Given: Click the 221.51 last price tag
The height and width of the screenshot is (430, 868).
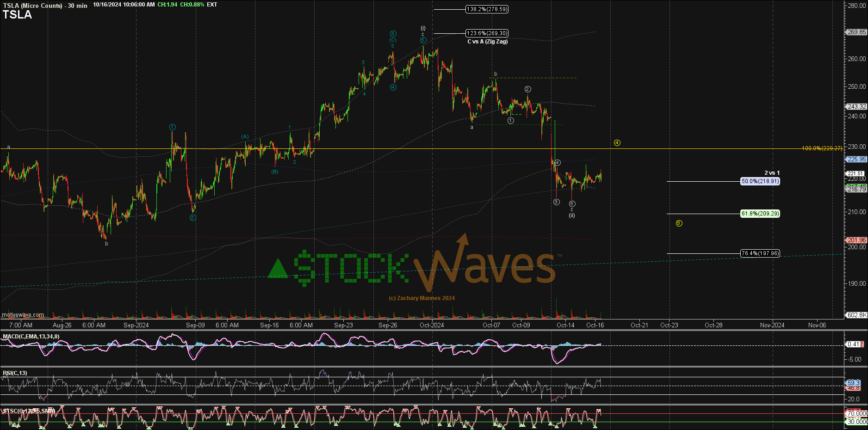Looking at the screenshot, I should point(855,174).
